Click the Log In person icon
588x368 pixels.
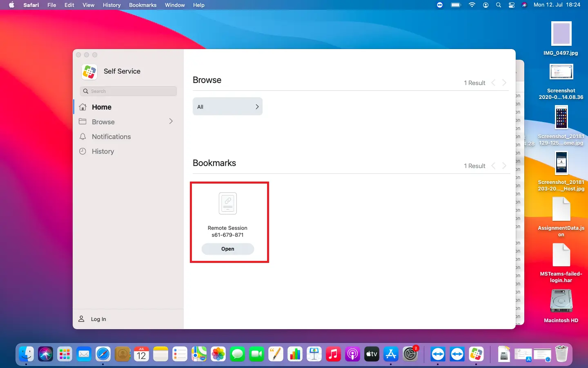tap(81, 319)
